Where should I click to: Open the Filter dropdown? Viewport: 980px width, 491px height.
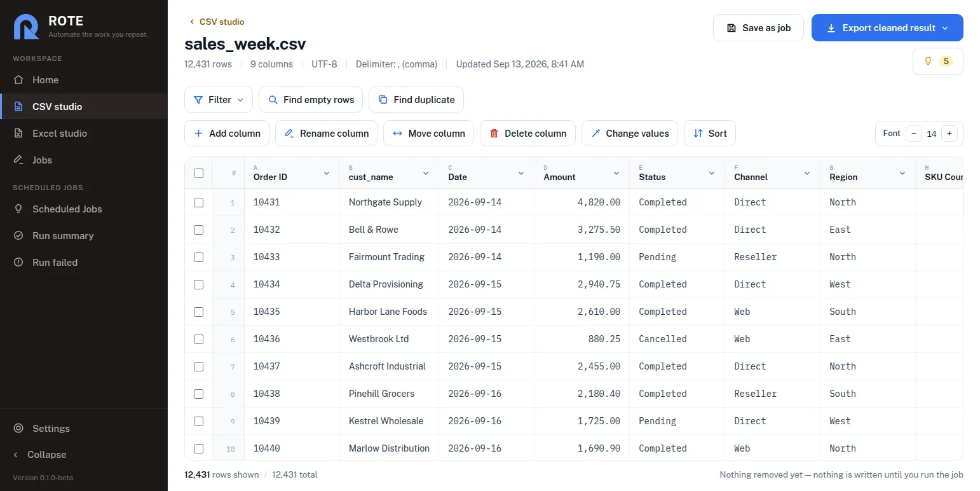coord(219,100)
